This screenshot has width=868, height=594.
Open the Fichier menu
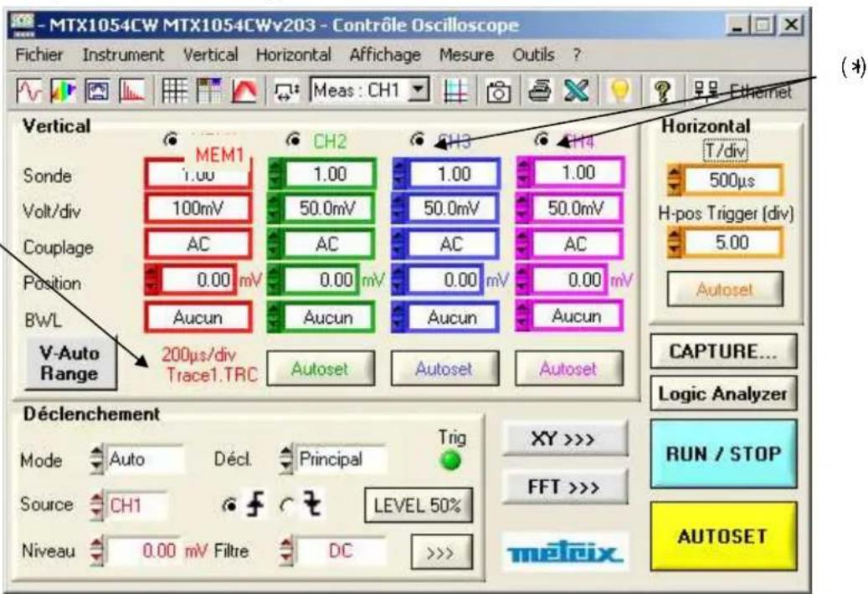click(39, 55)
